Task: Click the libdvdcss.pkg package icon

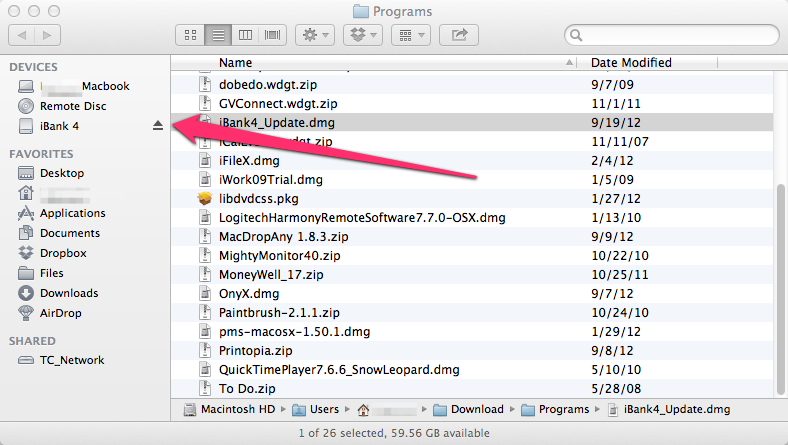Action: (x=205, y=199)
